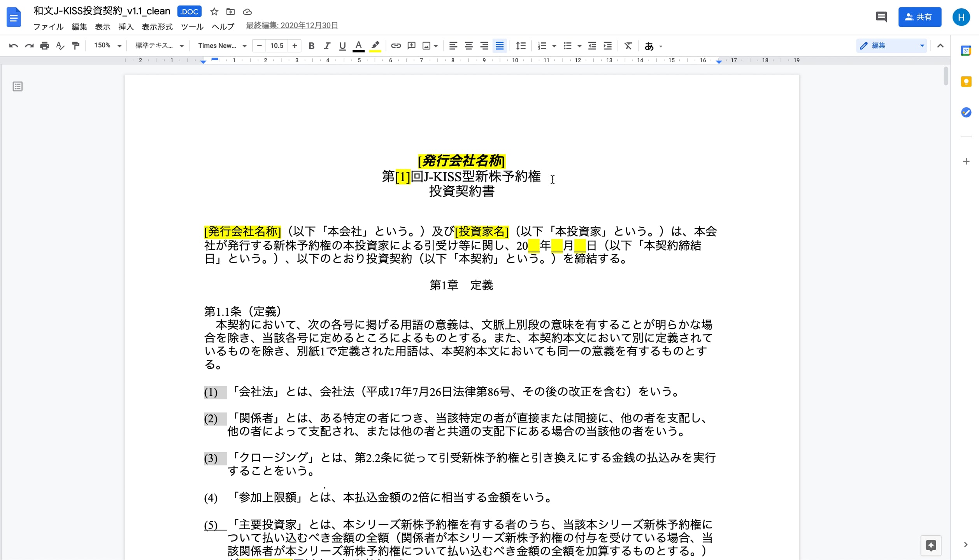Toggle justify alignment
979x560 pixels.
pyautogui.click(x=500, y=46)
